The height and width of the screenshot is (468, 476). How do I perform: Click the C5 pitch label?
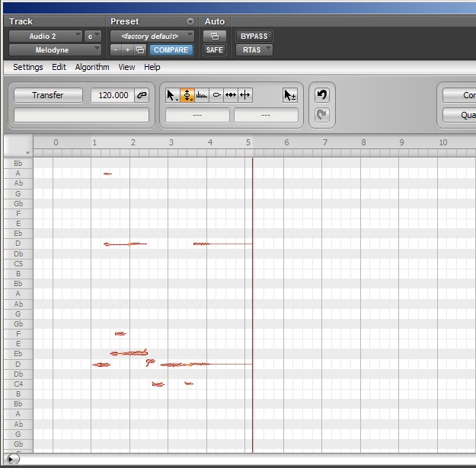tap(18, 263)
